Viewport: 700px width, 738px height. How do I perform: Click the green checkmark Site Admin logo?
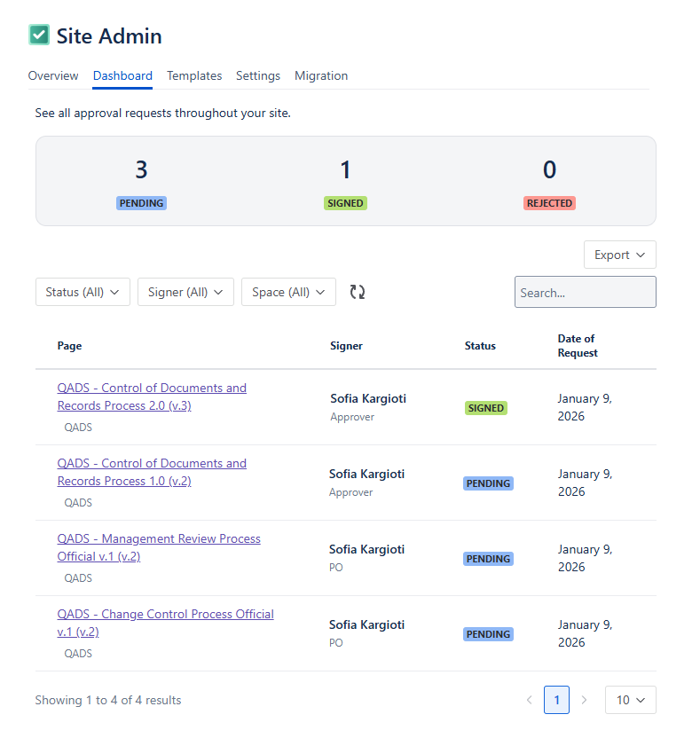pyautogui.click(x=39, y=35)
